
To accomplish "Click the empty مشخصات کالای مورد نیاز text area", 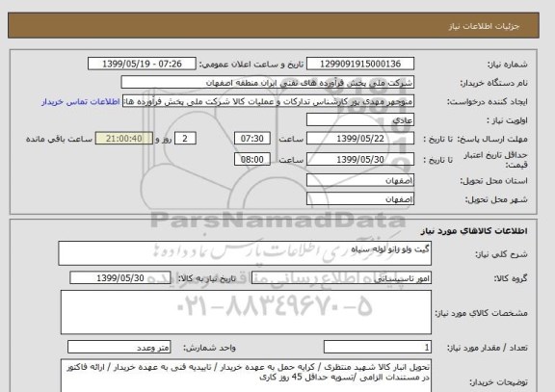I will tap(246, 312).
